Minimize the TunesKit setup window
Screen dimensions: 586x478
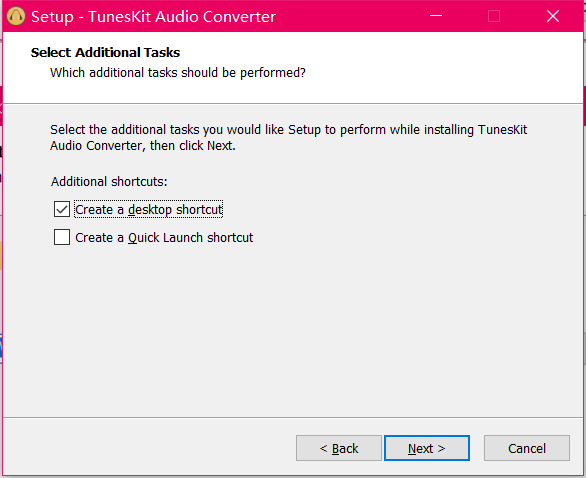[436, 16]
